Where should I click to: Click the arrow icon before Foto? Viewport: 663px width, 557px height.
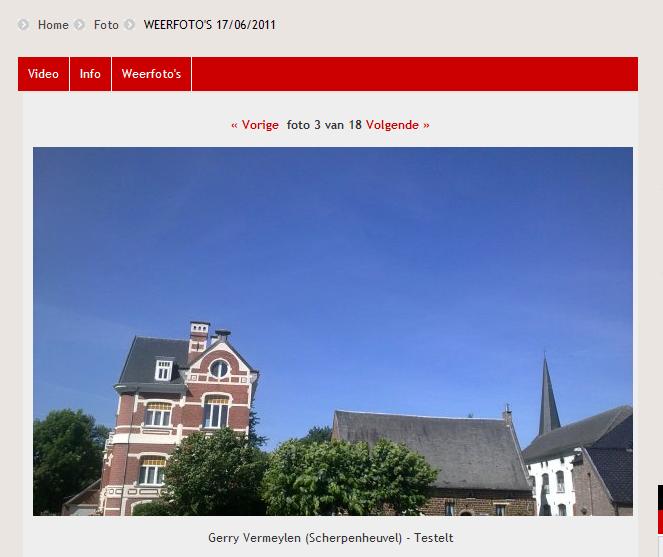[79, 25]
